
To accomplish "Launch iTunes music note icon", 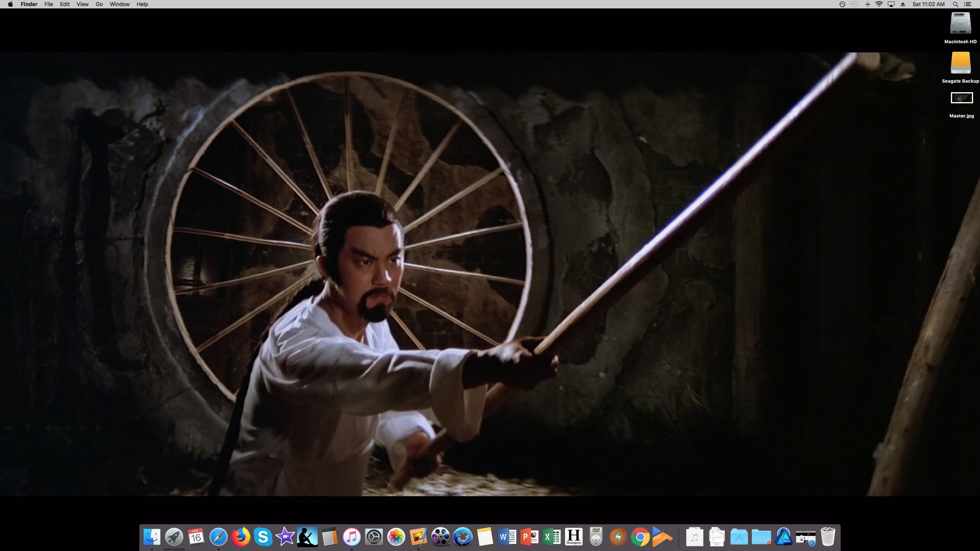I will pos(351,537).
